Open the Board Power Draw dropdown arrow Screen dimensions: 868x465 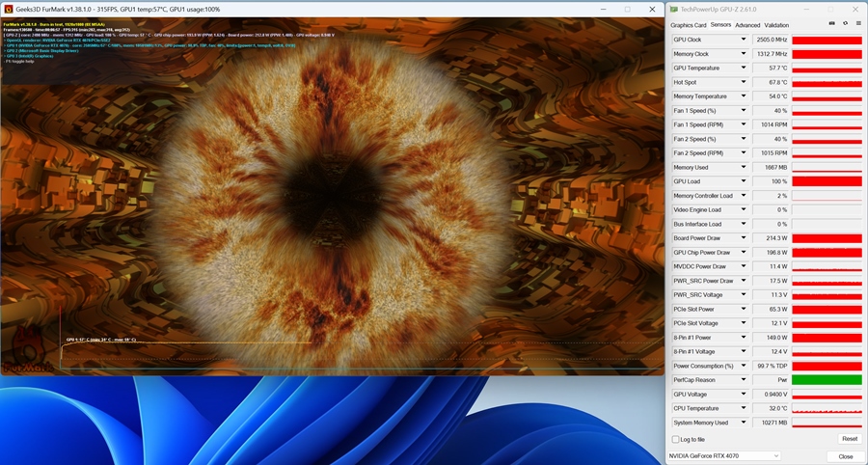[x=744, y=238]
